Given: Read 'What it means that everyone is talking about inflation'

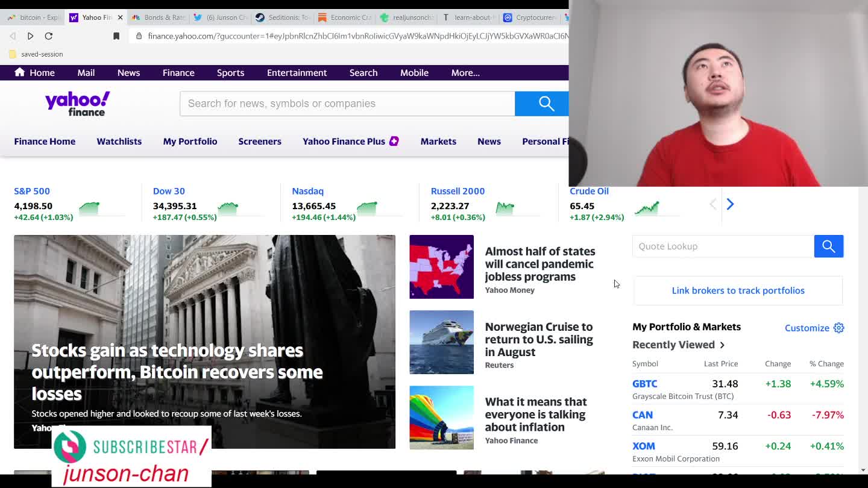Looking at the screenshot, I should coord(535,414).
